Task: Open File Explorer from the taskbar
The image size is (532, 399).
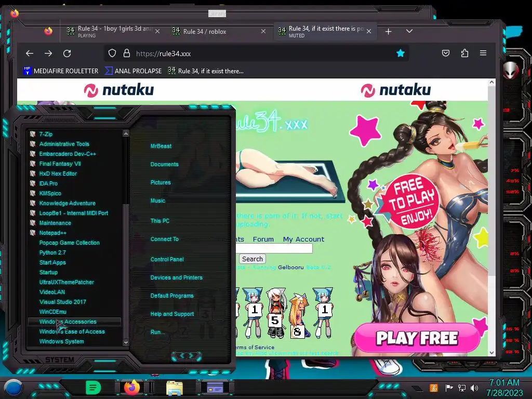Action: (175, 388)
